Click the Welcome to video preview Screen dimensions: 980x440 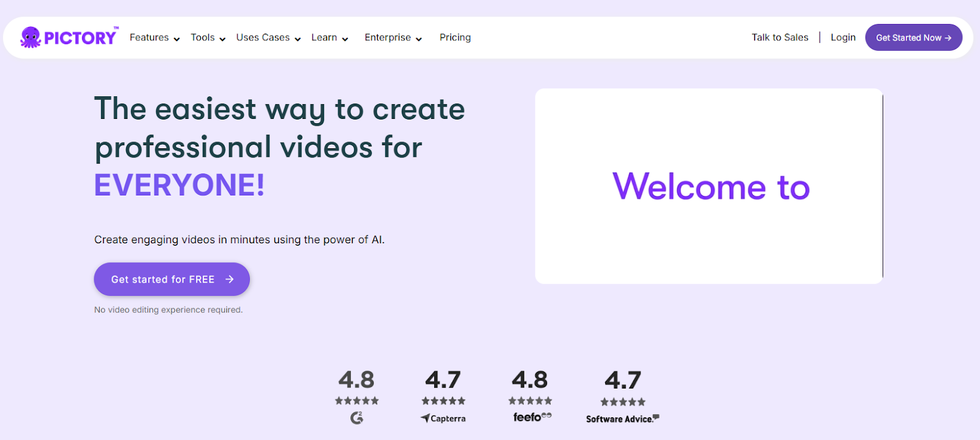point(709,186)
